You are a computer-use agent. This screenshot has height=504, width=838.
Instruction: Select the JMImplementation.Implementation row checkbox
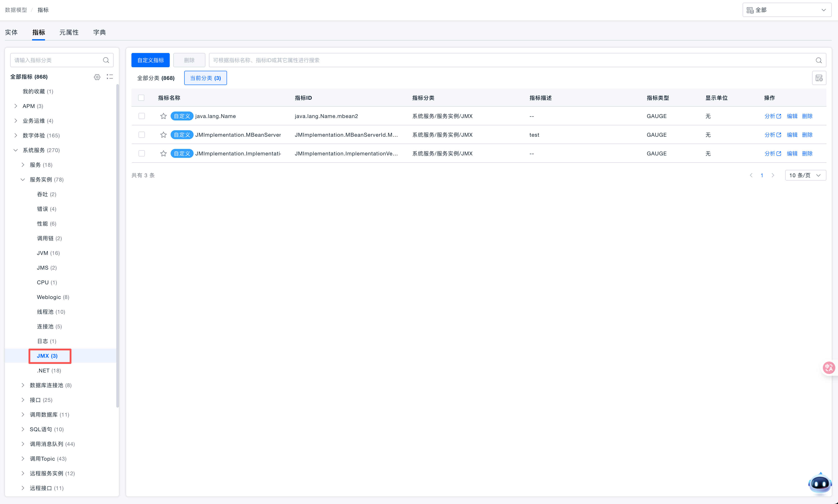point(142,154)
